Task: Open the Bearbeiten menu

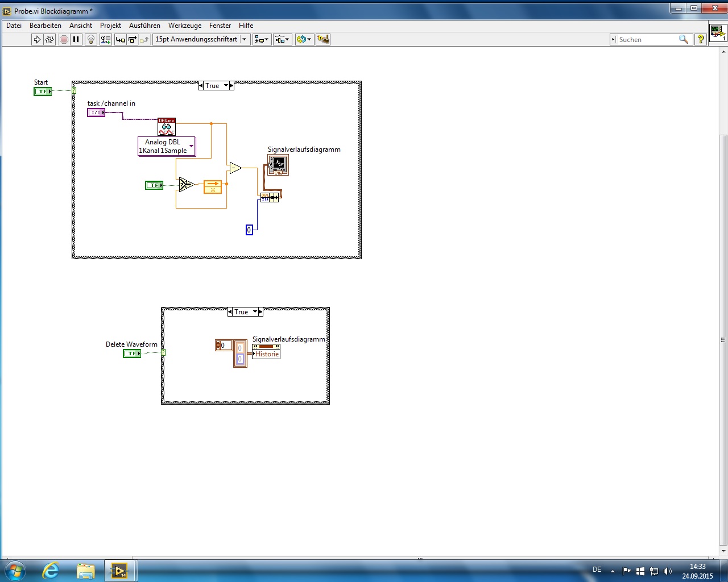Action: point(45,26)
